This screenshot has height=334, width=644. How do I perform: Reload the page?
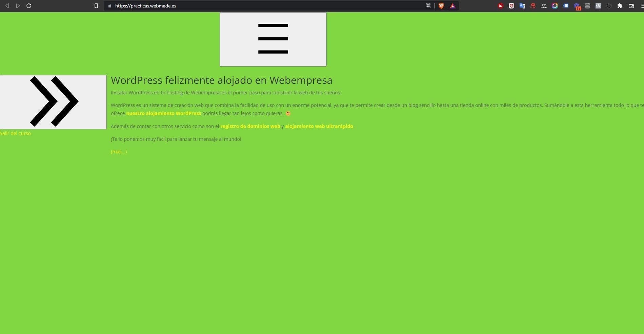(29, 6)
